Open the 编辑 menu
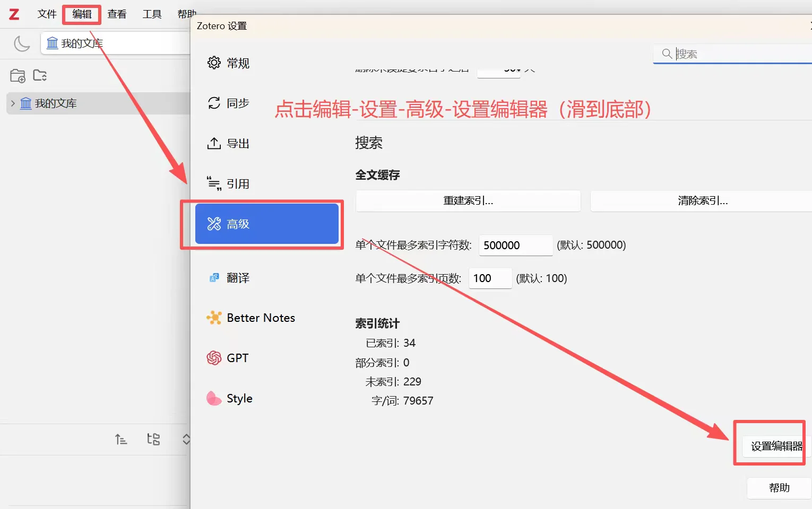 pyautogui.click(x=81, y=14)
